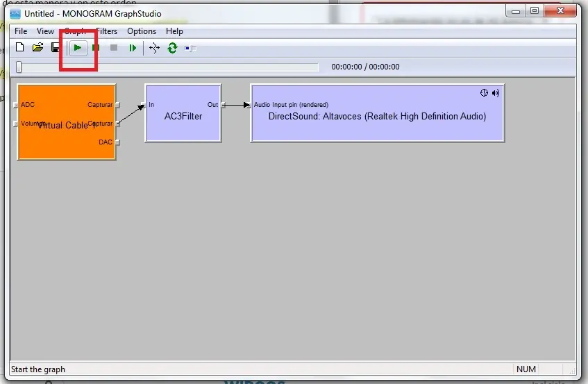Click the GraphStudio title bar application icon
Viewport: 588px width, 384px height.
point(15,14)
